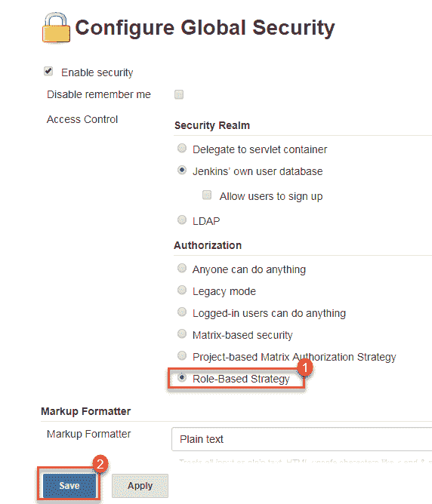432x504 pixels.
Task: Select Logged-in users can do anything
Action: [x=182, y=312]
